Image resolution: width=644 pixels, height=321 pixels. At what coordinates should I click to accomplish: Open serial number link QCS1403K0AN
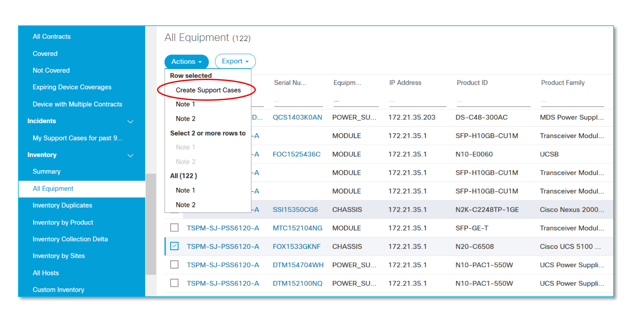tap(297, 117)
